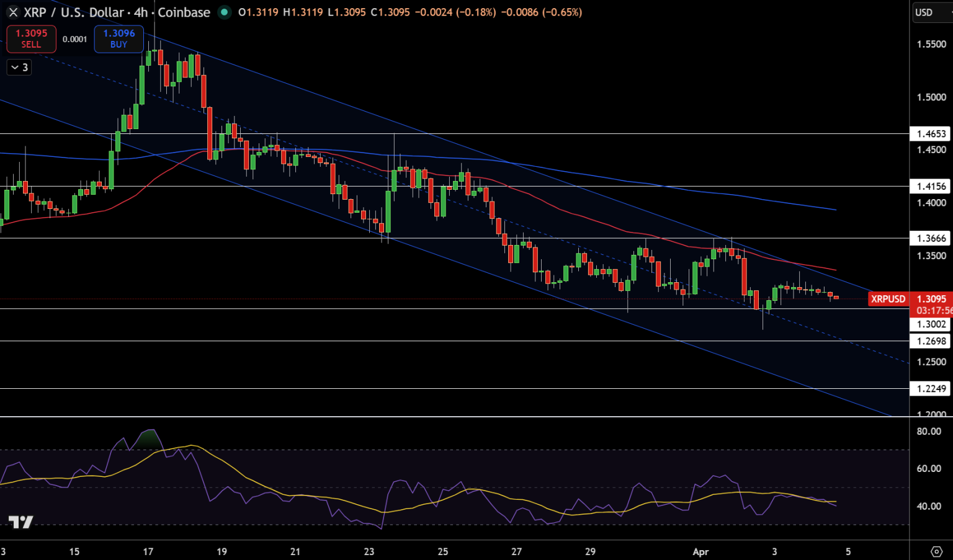Click "Coinbase" to change the data source
Screen dimensions: 953x560
tap(184, 12)
